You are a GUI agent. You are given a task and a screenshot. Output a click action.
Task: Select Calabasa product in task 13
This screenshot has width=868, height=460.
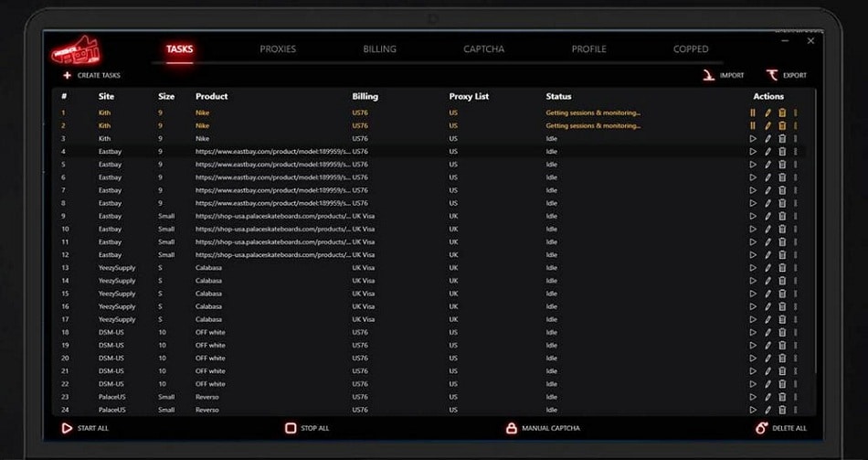(x=208, y=268)
